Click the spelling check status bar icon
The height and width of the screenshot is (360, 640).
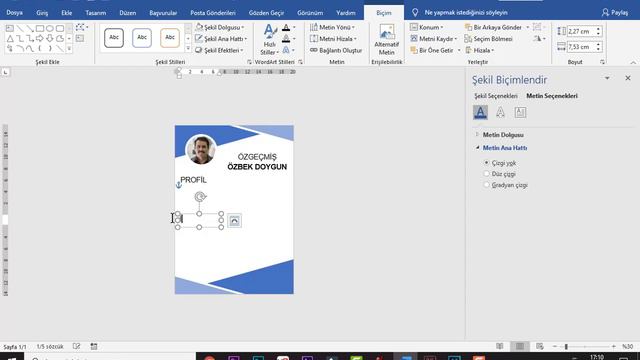pyautogui.click(x=76, y=346)
